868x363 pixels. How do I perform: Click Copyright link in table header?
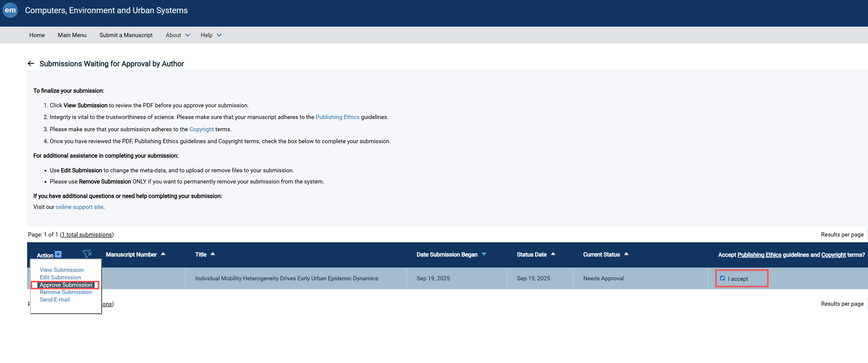833,254
